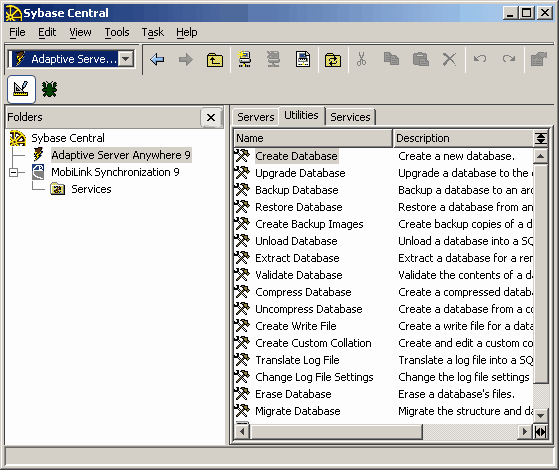Open the View menu

[80, 32]
